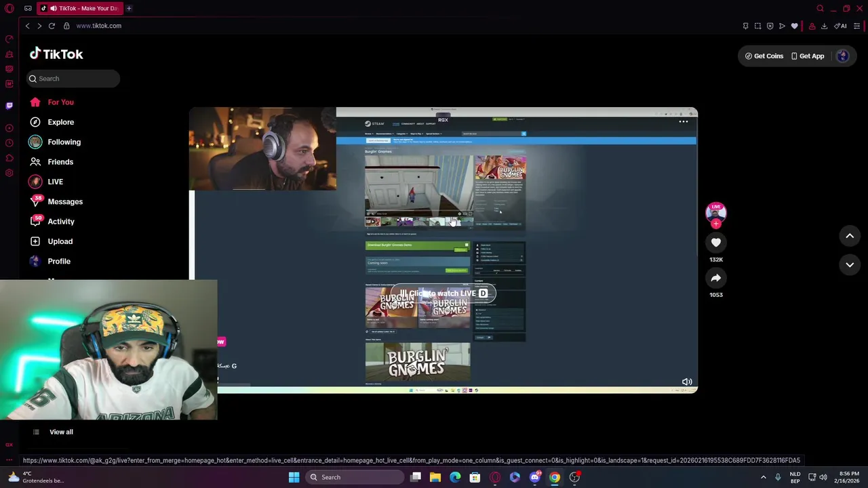Open the Explore page
Image resolution: width=868 pixels, height=488 pixels.
pos(52,122)
